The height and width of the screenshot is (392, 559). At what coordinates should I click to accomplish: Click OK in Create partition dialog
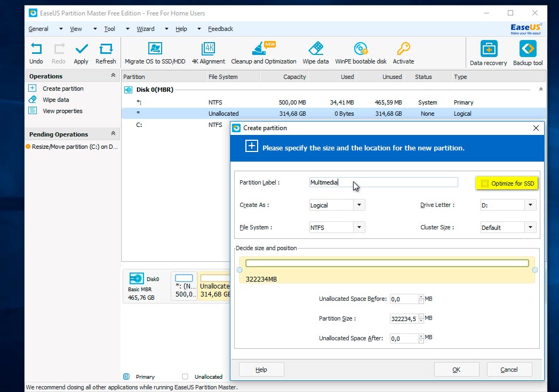pos(457,370)
